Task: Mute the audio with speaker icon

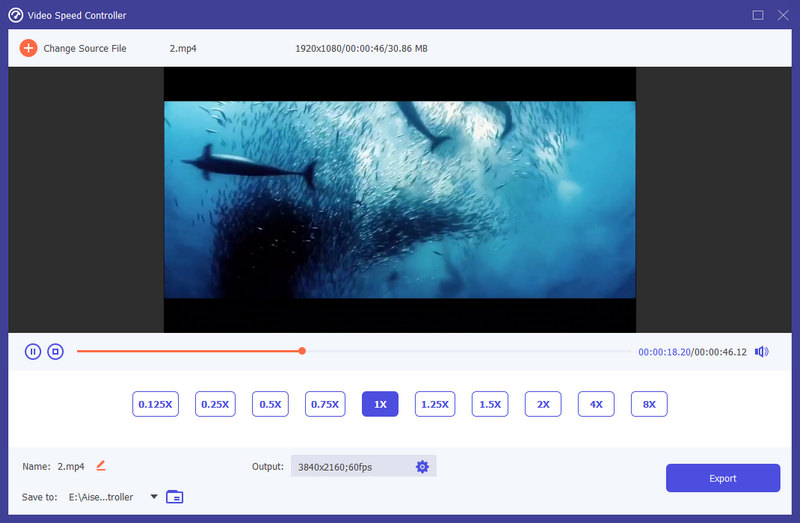Action: coord(761,351)
